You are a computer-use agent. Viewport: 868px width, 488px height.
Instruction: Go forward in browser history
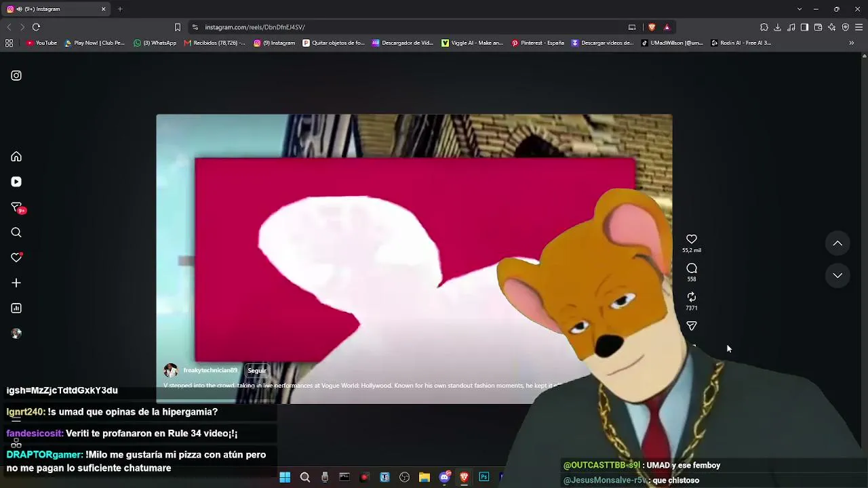click(22, 27)
